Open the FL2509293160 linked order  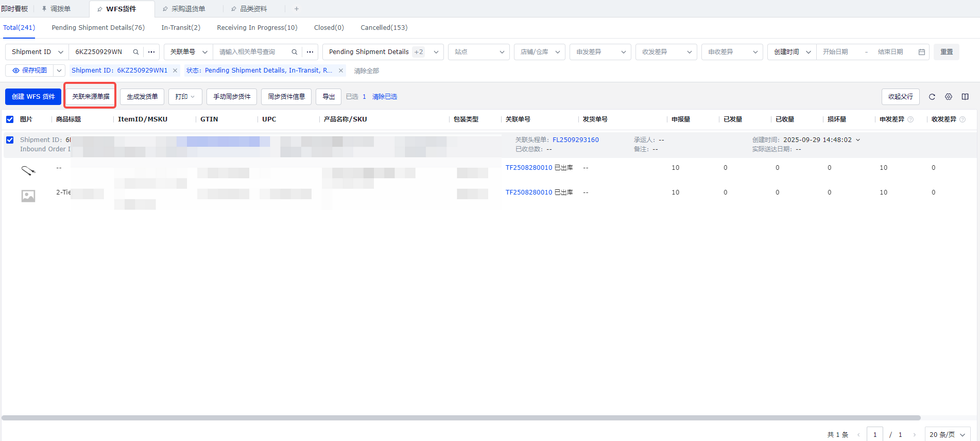click(x=575, y=140)
